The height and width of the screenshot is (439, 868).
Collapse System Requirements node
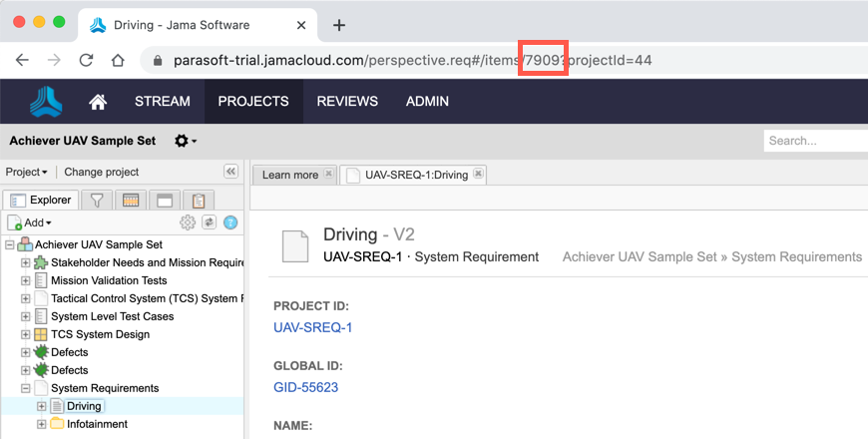(26, 388)
